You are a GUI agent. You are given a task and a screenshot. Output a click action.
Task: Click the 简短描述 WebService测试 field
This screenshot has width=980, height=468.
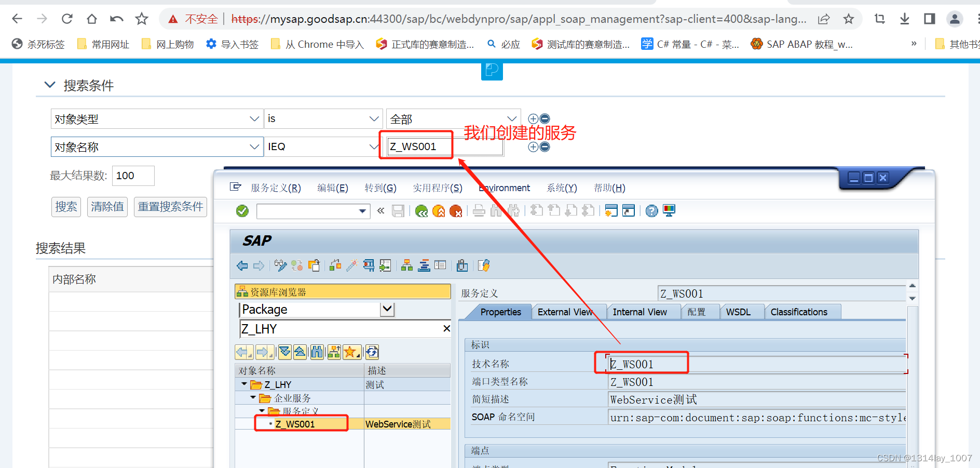(757, 399)
